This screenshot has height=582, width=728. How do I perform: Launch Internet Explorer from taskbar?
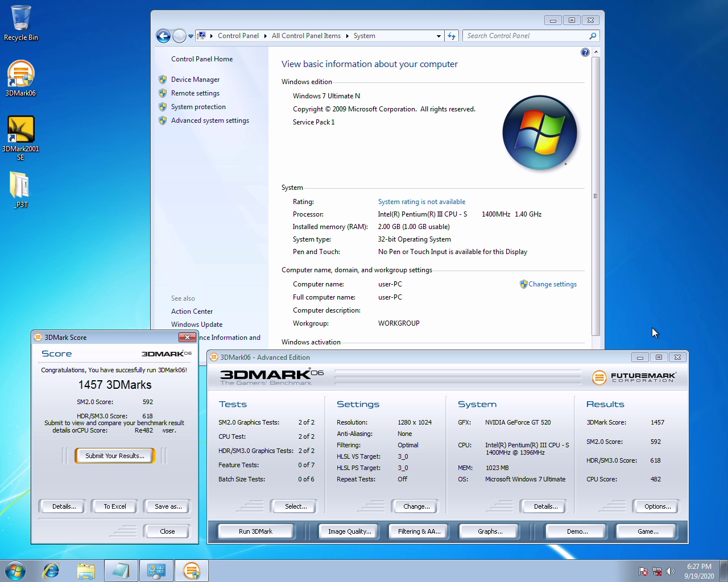click(x=51, y=571)
